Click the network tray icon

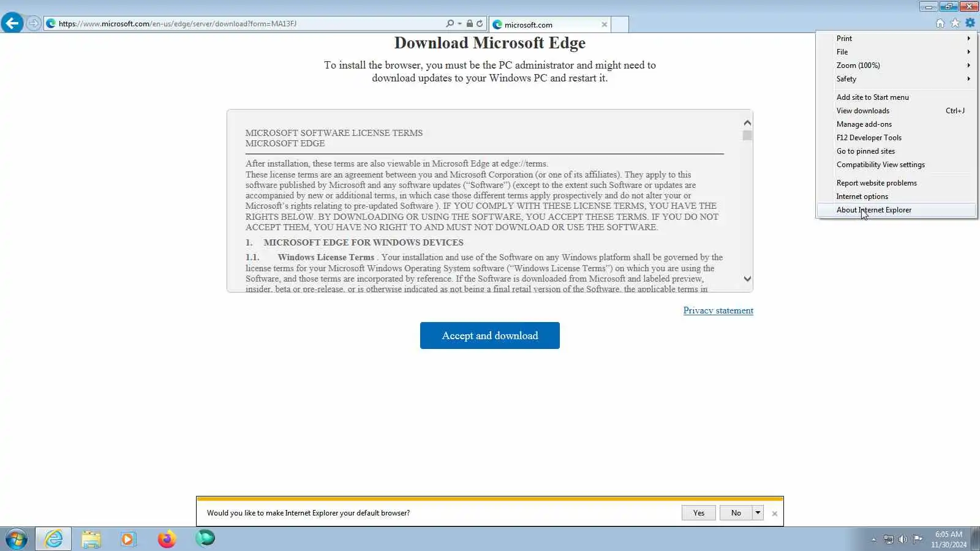889,539
